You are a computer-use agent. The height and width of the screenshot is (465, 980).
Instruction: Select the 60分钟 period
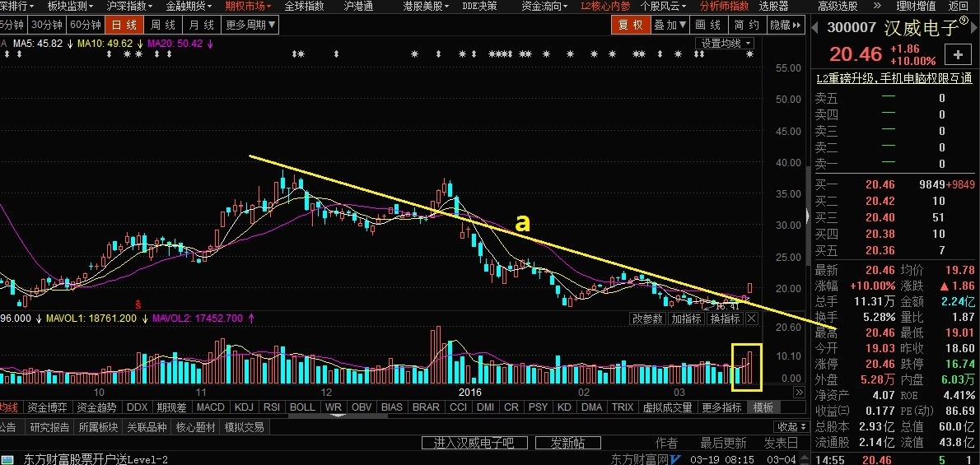click(x=86, y=25)
